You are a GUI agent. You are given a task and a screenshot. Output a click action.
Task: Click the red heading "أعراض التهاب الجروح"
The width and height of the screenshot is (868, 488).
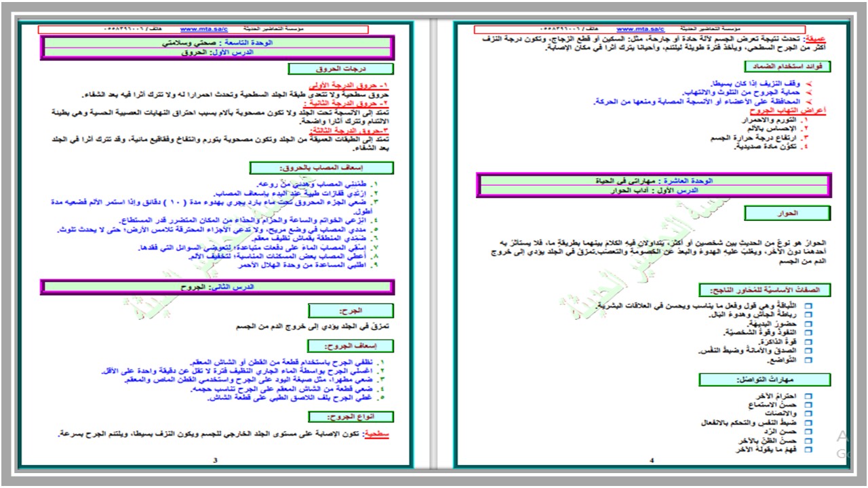tap(787, 110)
